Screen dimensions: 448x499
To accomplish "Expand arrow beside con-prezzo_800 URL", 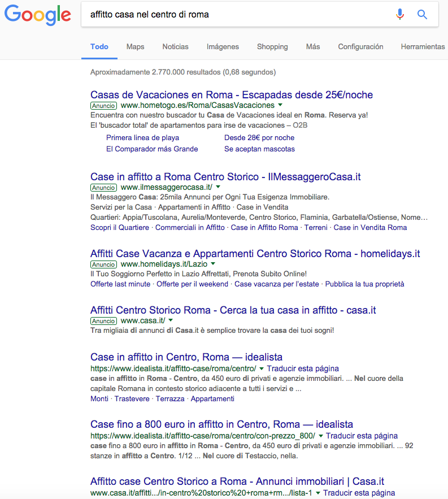I will click(x=321, y=436).
